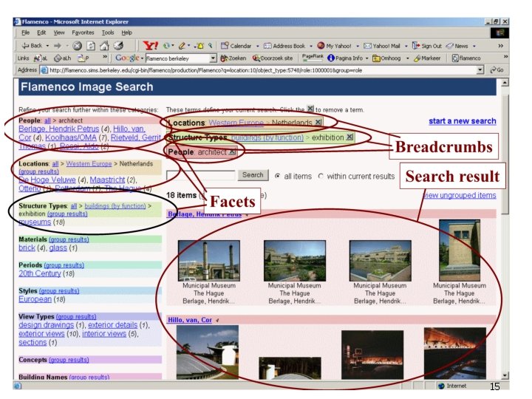This screenshot has width=532, height=399.
Task: Stop page loading with the Stop icon
Action: [78, 46]
